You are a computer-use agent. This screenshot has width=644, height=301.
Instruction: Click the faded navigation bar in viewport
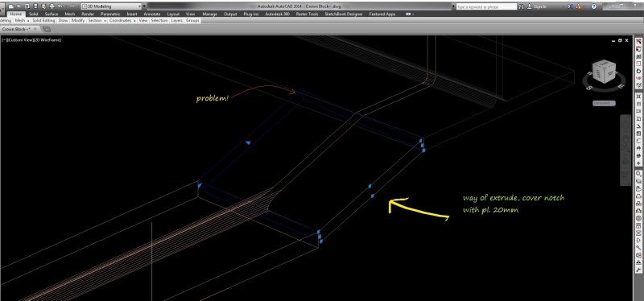[625, 150]
